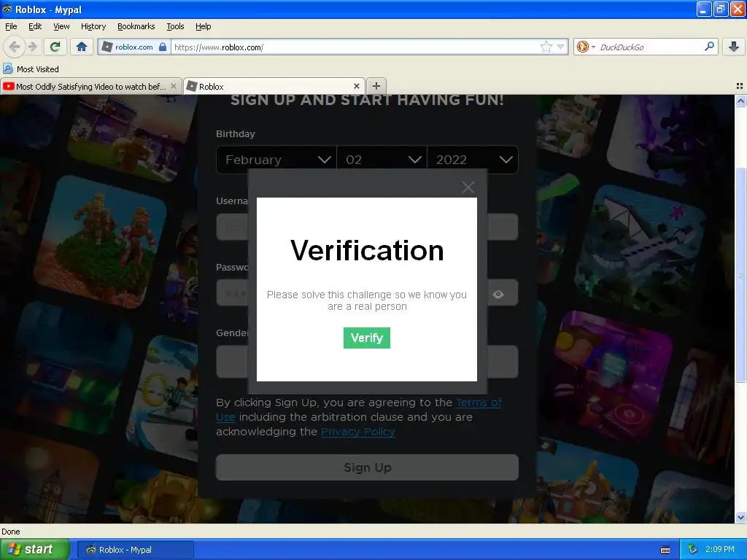Open the History menu
The height and width of the screenshot is (560, 747).
[93, 26]
